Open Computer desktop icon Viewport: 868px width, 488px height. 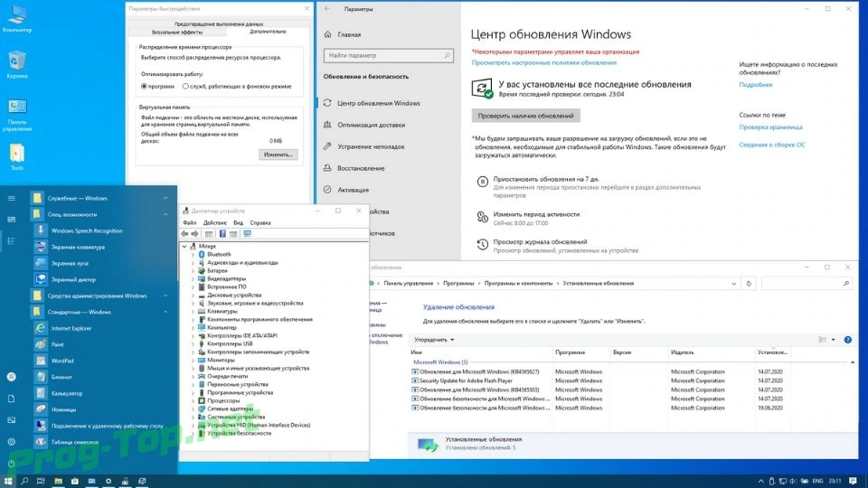coord(17,18)
